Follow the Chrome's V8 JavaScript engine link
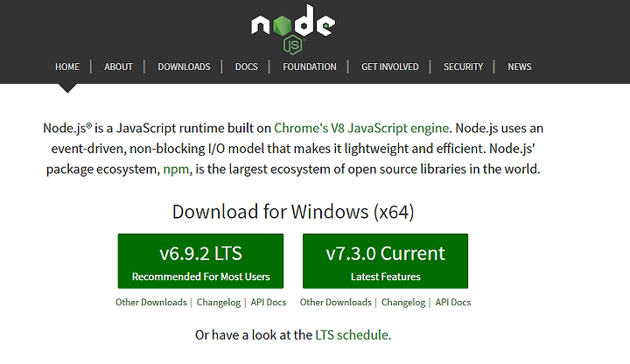This screenshot has width=630, height=364. [x=361, y=128]
